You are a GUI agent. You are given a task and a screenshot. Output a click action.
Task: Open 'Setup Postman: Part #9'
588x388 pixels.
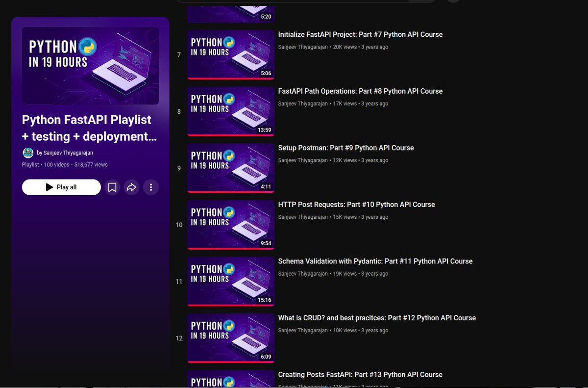coord(346,148)
